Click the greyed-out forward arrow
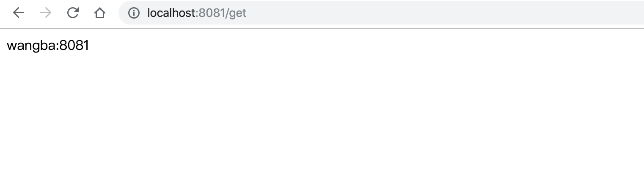This screenshot has height=170, width=644. [x=46, y=13]
